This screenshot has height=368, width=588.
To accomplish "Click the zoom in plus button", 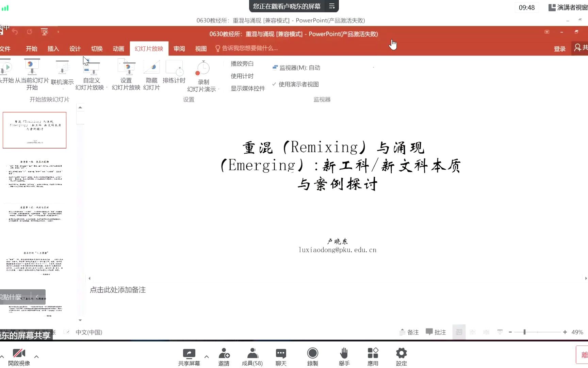I will point(565,332).
